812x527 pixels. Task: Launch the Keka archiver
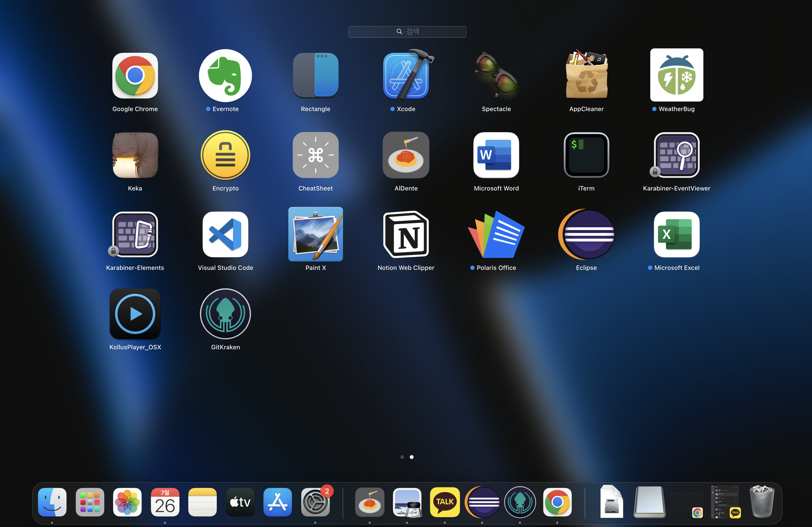click(x=135, y=155)
